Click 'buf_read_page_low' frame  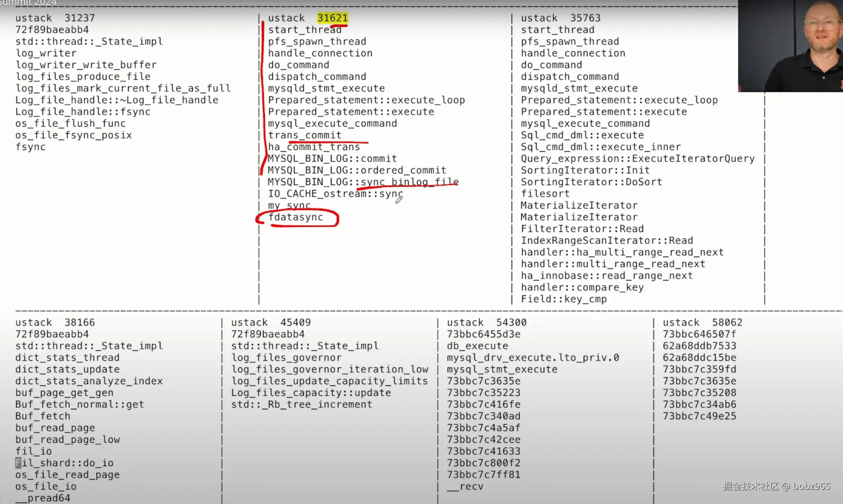(x=67, y=440)
